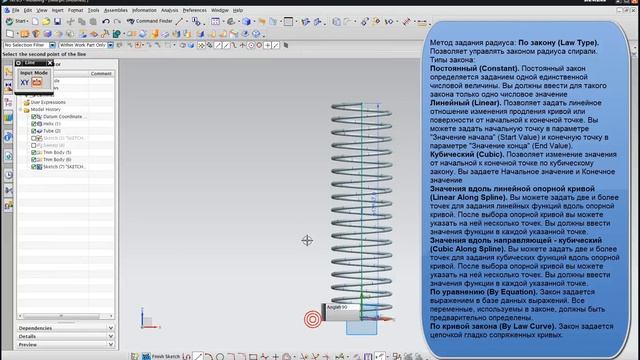
Task: Select the XY input mode
Action: click(x=24, y=82)
